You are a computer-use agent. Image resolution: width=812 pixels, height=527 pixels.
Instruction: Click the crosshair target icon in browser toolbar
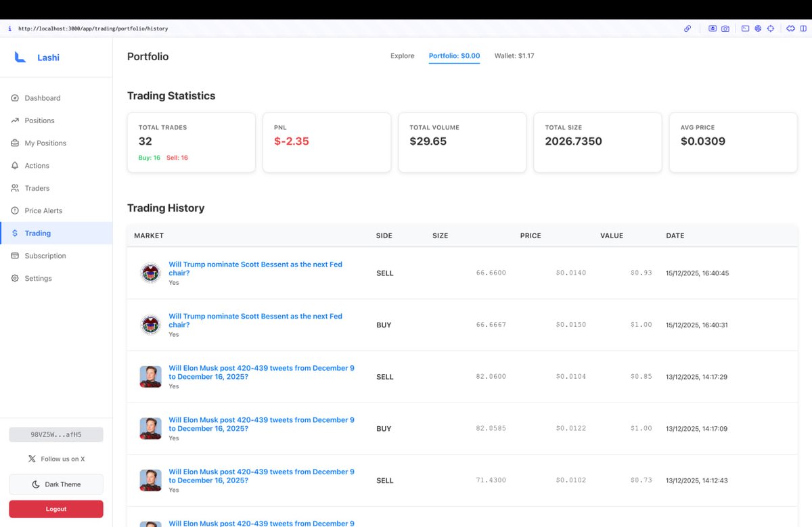click(x=770, y=28)
